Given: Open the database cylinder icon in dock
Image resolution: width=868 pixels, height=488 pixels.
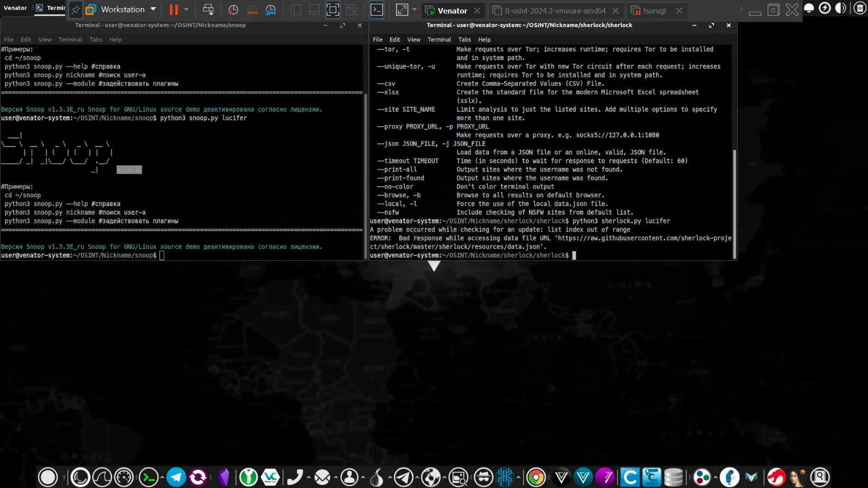Looking at the screenshot, I should [673, 477].
